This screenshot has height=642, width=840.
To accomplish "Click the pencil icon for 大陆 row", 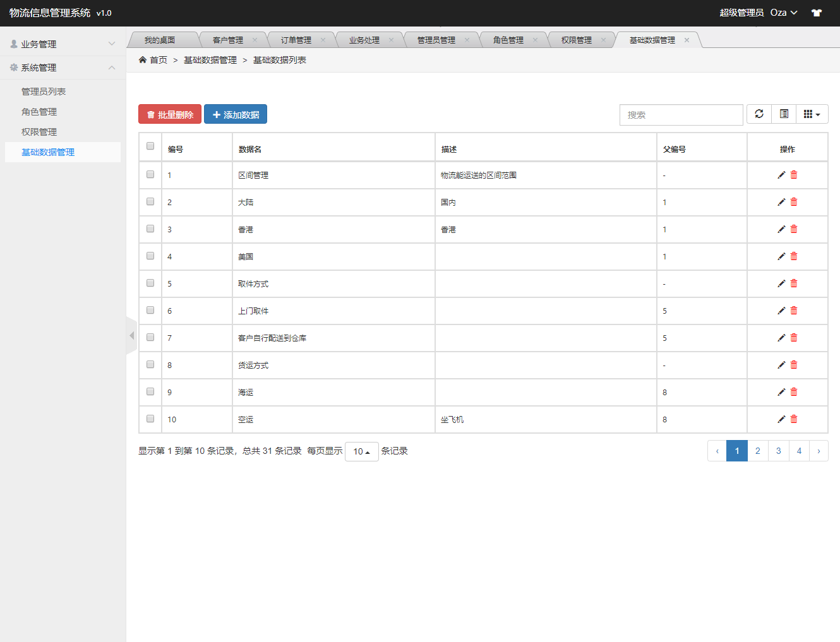I will point(781,202).
